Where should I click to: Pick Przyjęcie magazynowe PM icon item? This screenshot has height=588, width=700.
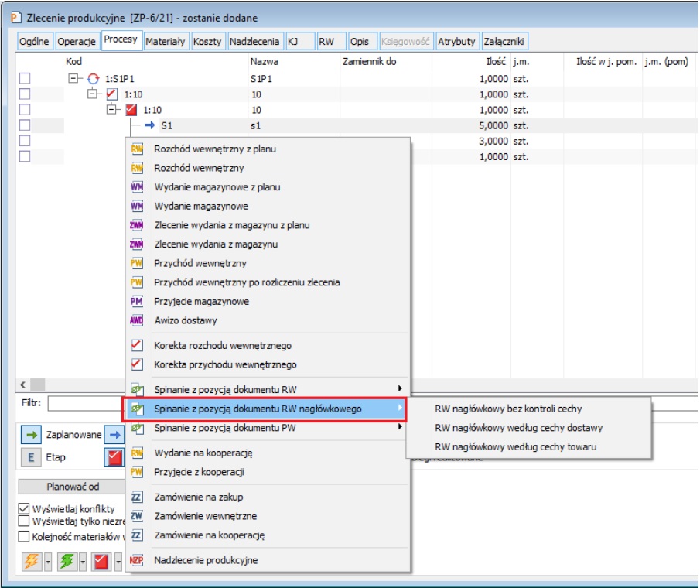(x=201, y=302)
